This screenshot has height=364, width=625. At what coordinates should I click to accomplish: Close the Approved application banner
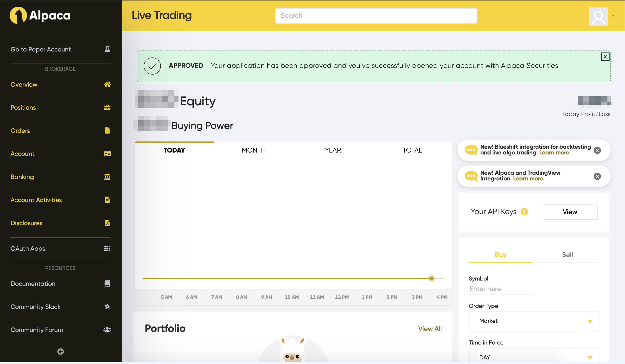[605, 57]
